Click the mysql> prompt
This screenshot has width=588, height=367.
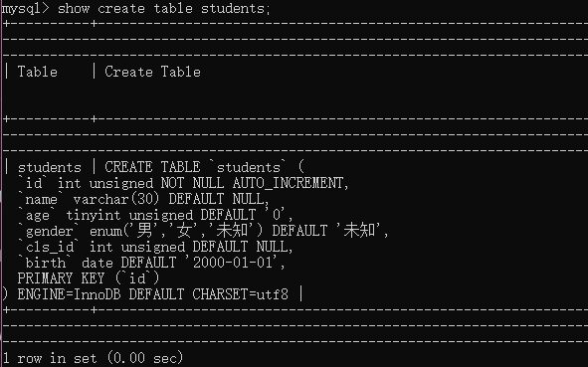[25, 9]
